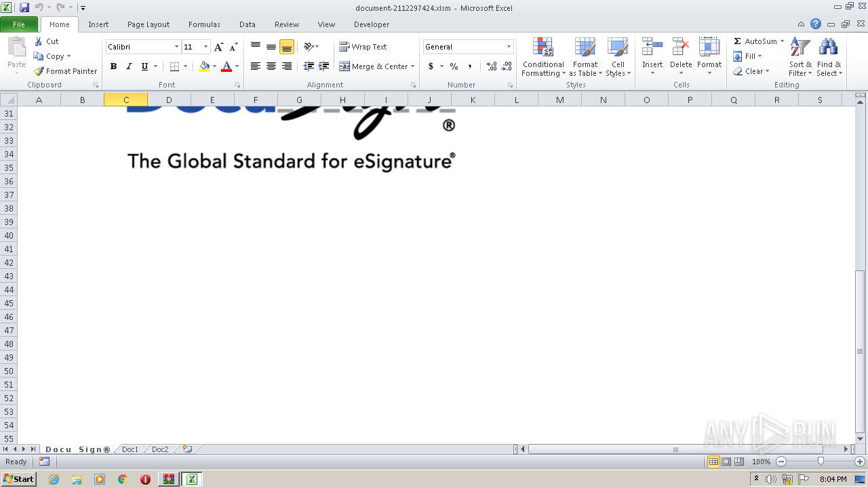Screen dimensions: 868x488
Task: Open the File tab
Action: 19,24
